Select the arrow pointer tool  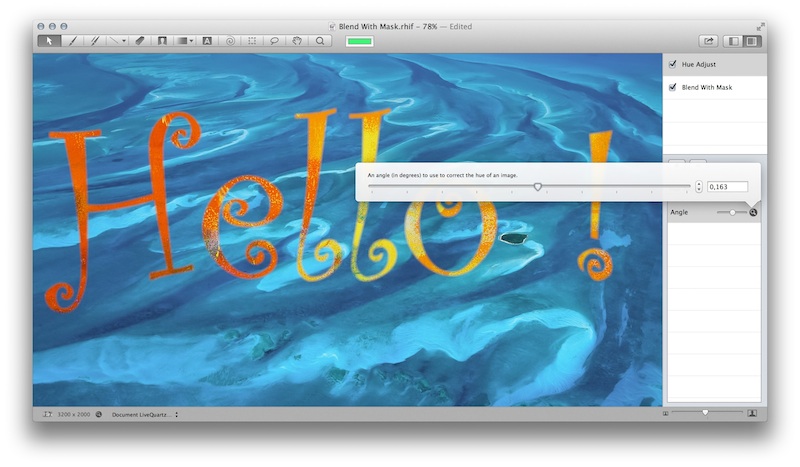(50, 41)
